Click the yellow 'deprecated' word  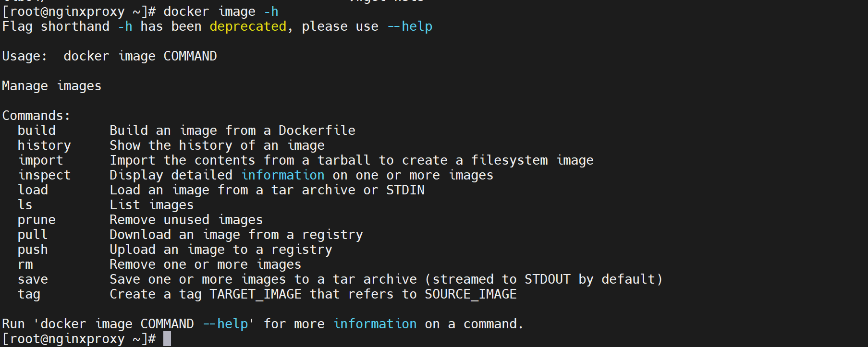click(x=248, y=26)
